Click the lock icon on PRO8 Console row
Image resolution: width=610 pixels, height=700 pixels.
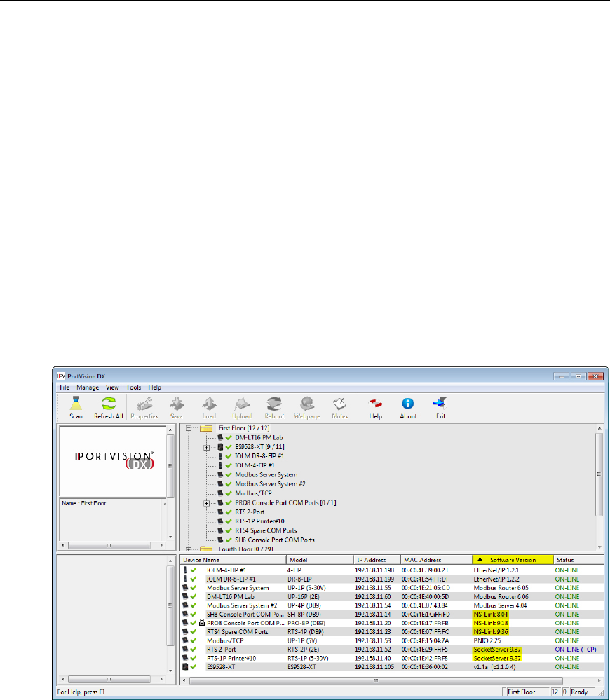tap(202, 623)
